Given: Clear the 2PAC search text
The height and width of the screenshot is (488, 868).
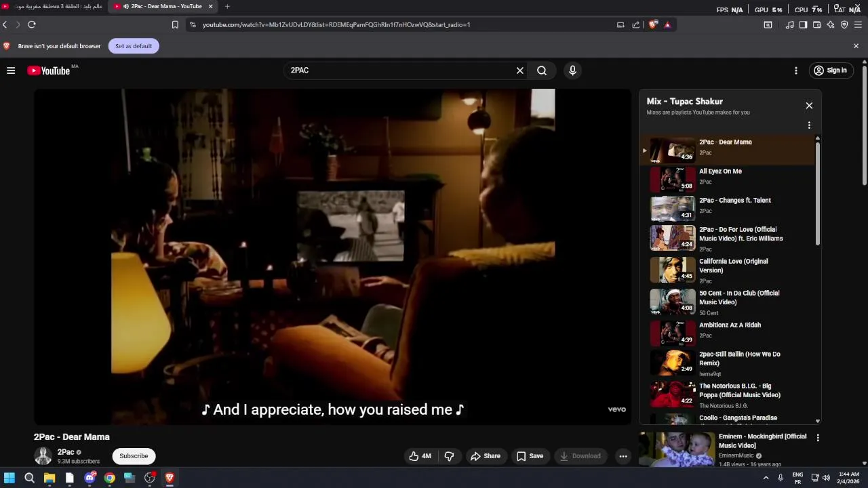Looking at the screenshot, I should [520, 70].
